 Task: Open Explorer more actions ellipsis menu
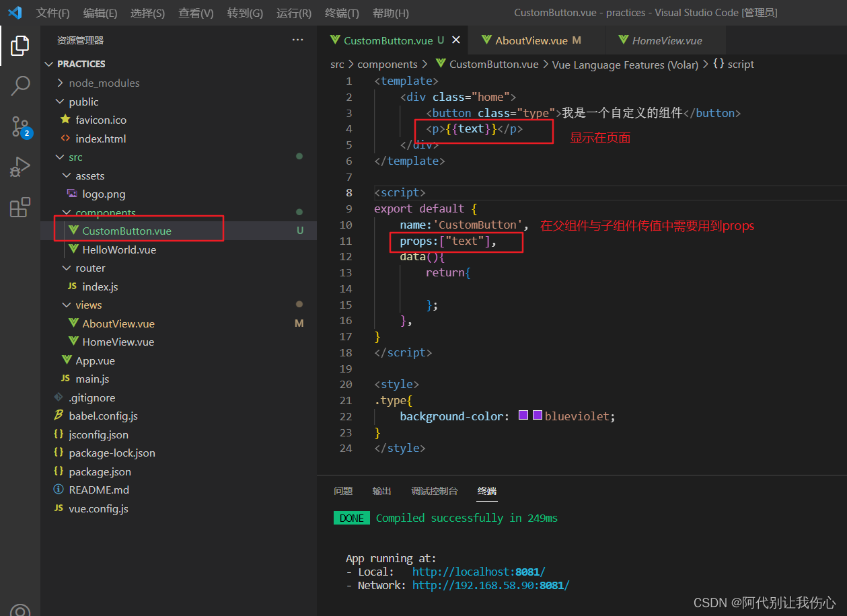(x=297, y=40)
